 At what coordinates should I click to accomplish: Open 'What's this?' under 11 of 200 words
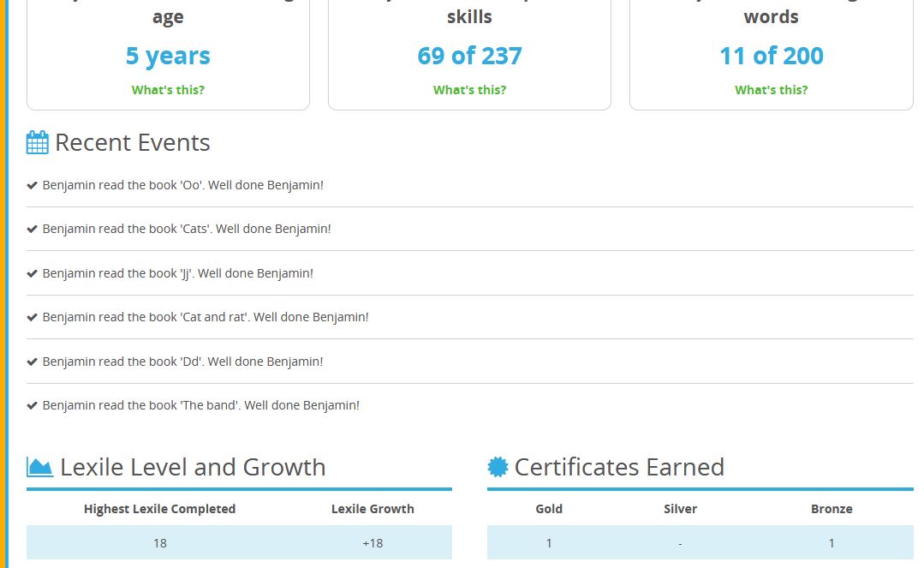tap(771, 90)
